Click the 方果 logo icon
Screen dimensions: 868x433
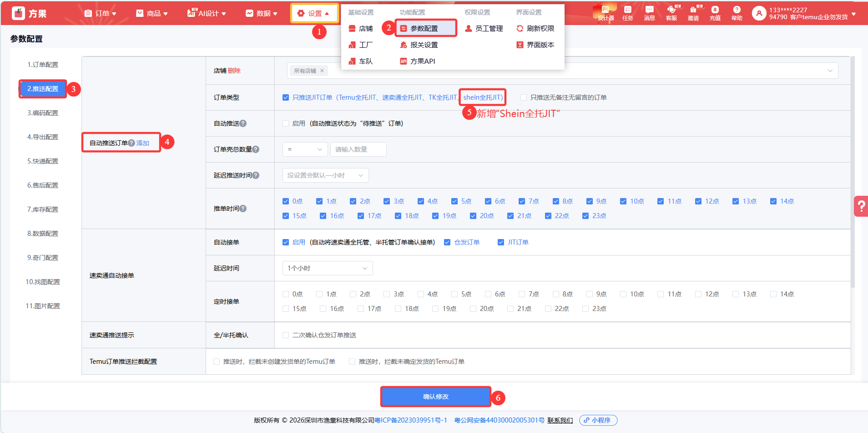point(19,13)
